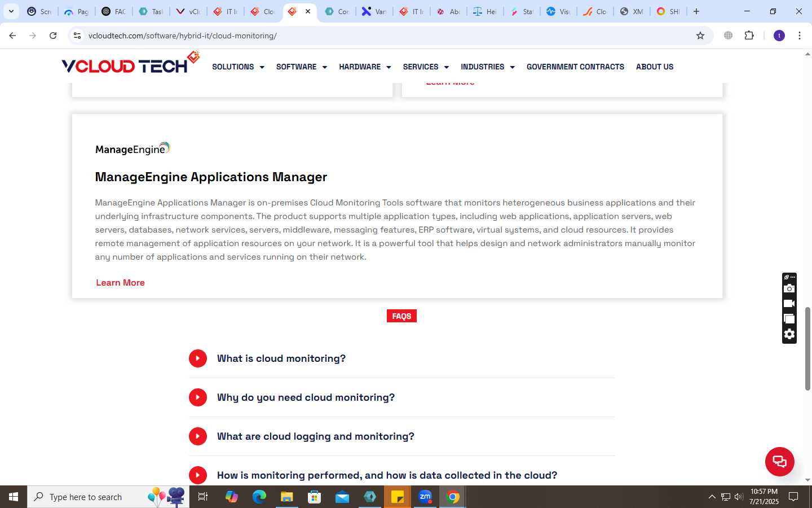The height and width of the screenshot is (508, 812).
Task: Open Sticky Notes from the taskbar
Action: pyautogui.click(x=398, y=497)
